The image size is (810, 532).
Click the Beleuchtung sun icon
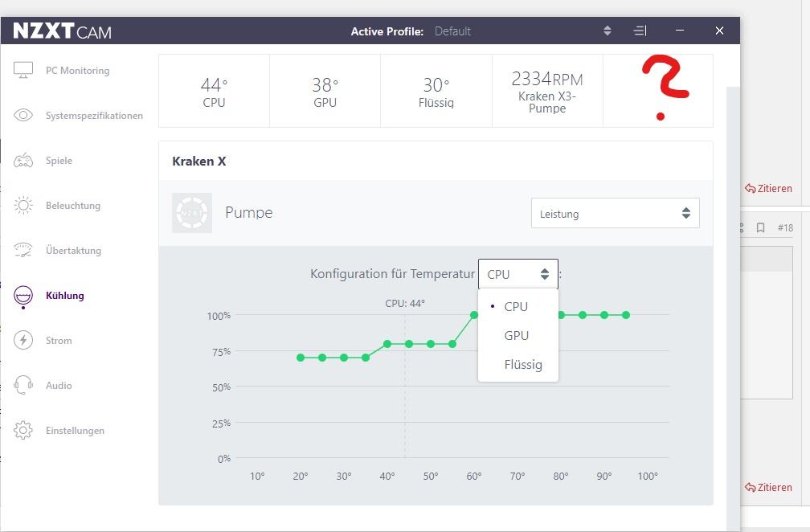(x=23, y=206)
